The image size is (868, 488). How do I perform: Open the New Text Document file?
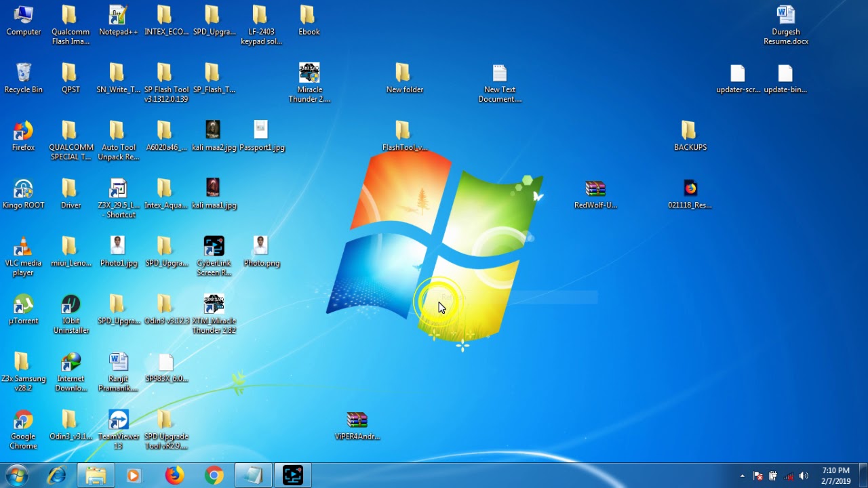pos(500,83)
